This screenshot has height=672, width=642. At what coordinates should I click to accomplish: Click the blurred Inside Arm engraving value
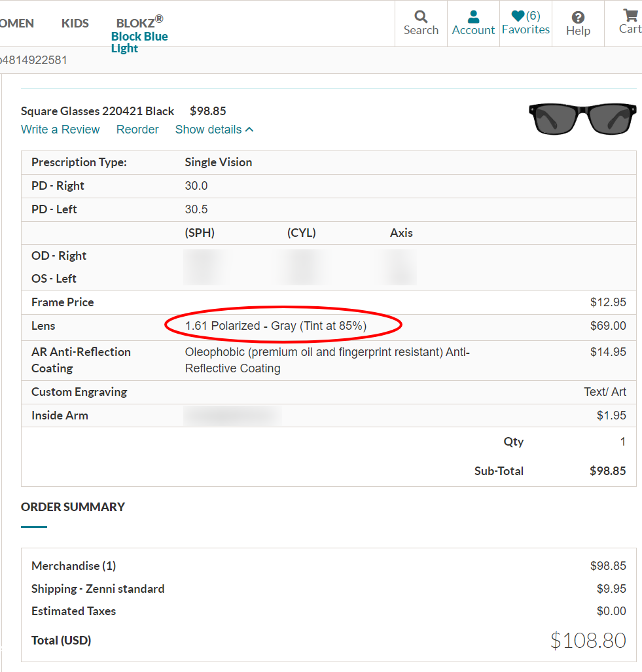tap(232, 416)
